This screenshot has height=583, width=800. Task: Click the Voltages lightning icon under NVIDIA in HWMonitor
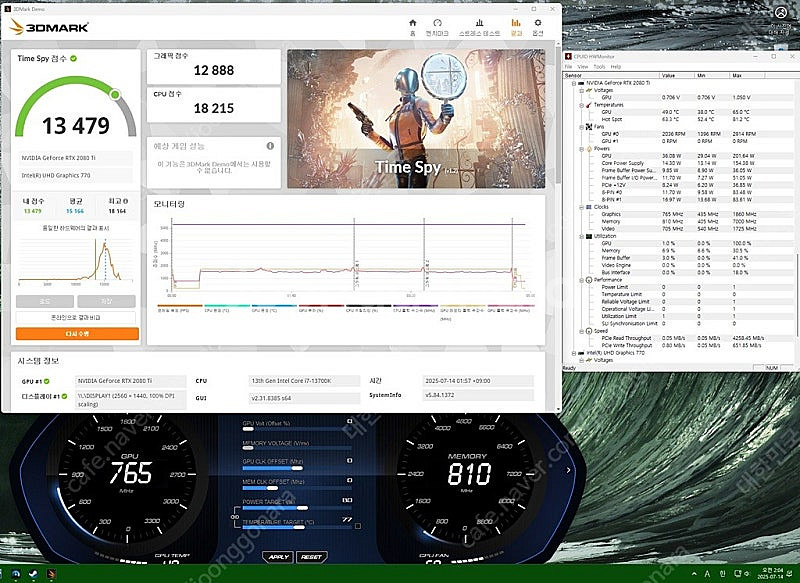(x=589, y=90)
